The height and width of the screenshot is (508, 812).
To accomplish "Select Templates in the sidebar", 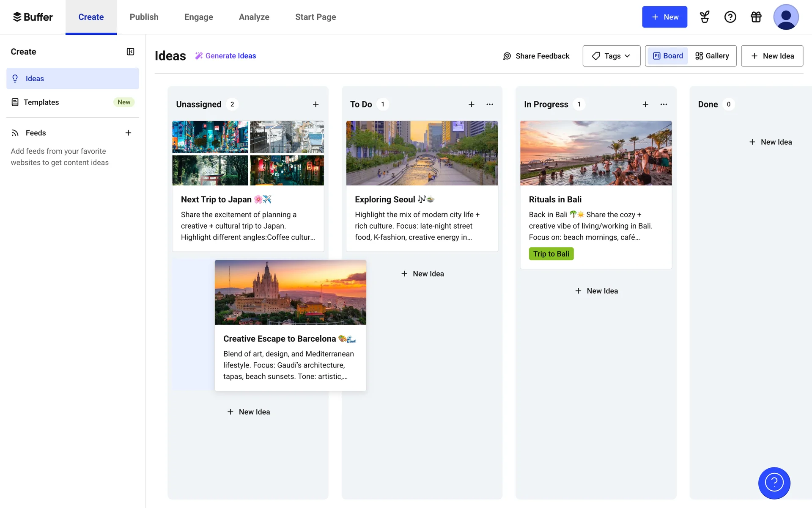I will point(41,102).
